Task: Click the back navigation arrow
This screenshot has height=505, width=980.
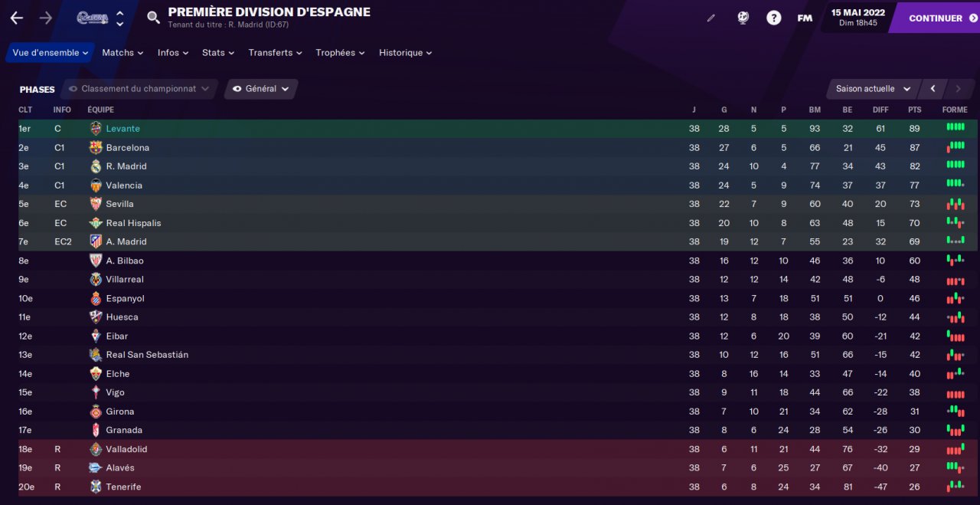Action: 16,18
